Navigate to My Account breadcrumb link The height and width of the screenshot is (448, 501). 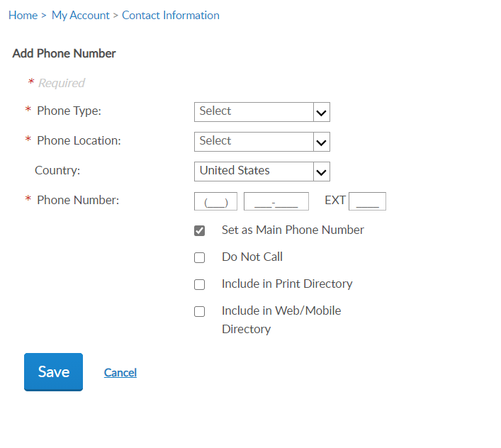(81, 15)
